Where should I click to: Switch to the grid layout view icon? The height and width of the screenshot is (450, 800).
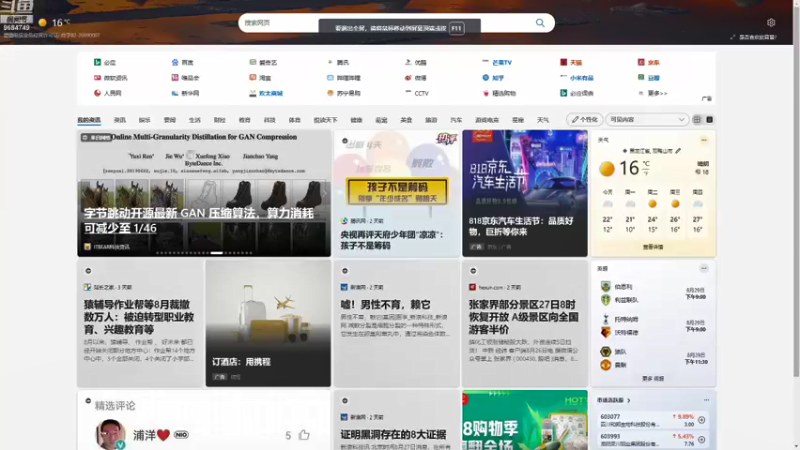click(697, 119)
